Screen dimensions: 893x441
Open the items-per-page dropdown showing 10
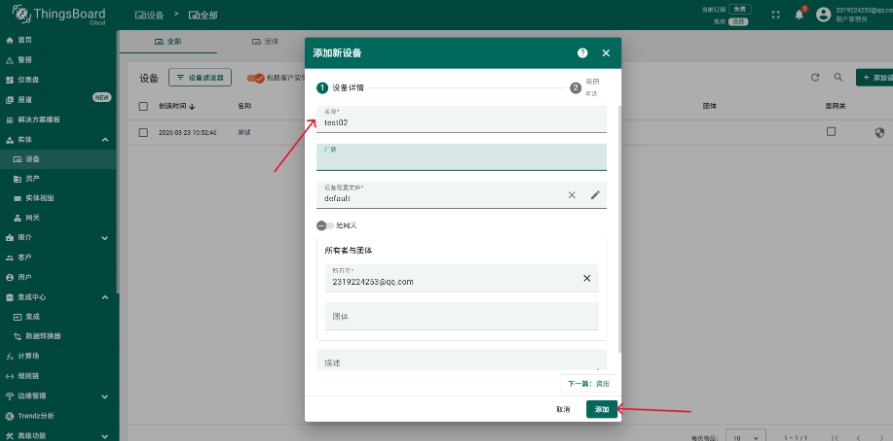745,437
